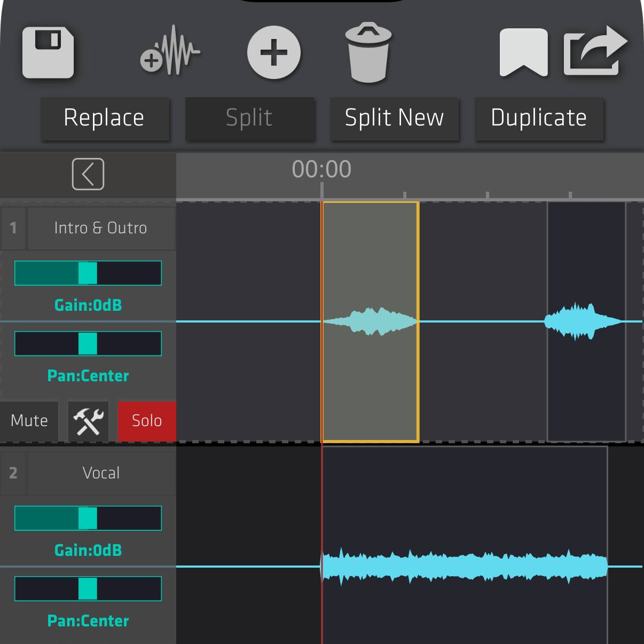Select the highlighted intro clip on track 1
This screenshot has height=644, width=644.
coord(370,322)
